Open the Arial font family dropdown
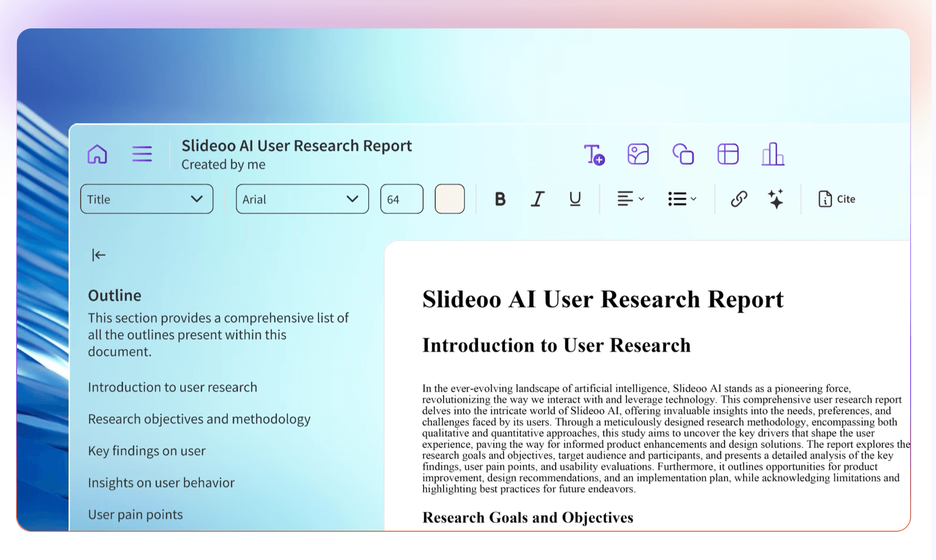 click(302, 199)
